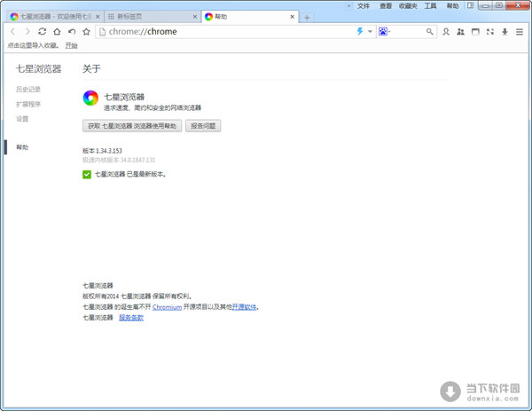The height and width of the screenshot is (411, 532).
Task: Switch to the 新标签页 tab
Action: 151,16
